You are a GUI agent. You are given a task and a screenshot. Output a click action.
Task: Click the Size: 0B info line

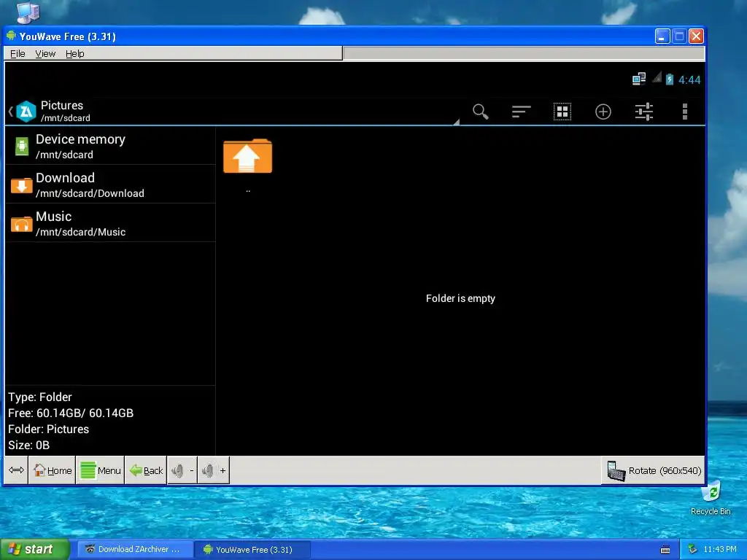tap(28, 446)
